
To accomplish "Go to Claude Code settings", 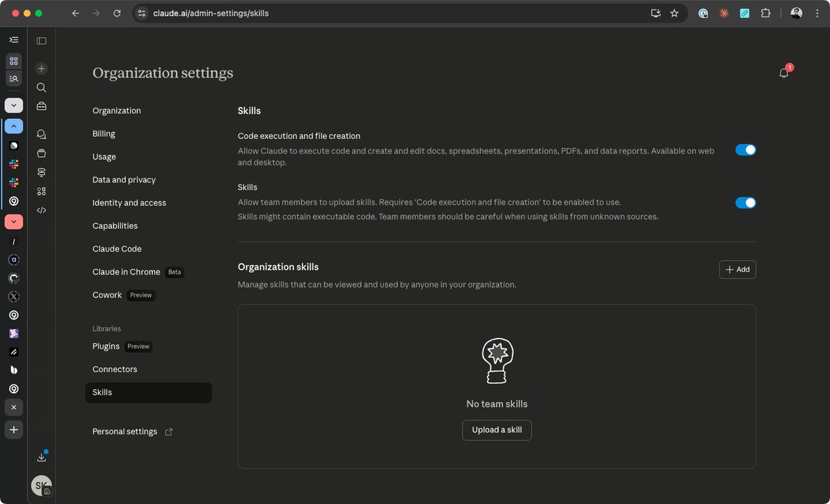I will (x=117, y=249).
